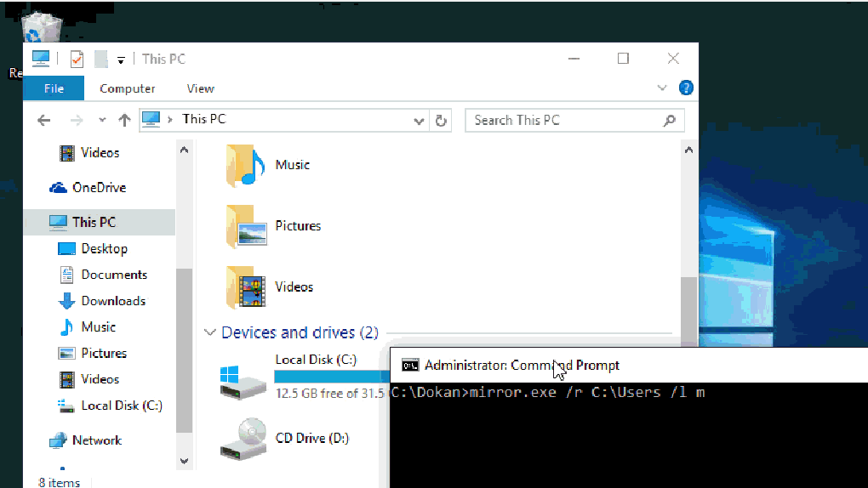Click the refresh icon beside address bar
The image size is (868, 488).
point(441,121)
